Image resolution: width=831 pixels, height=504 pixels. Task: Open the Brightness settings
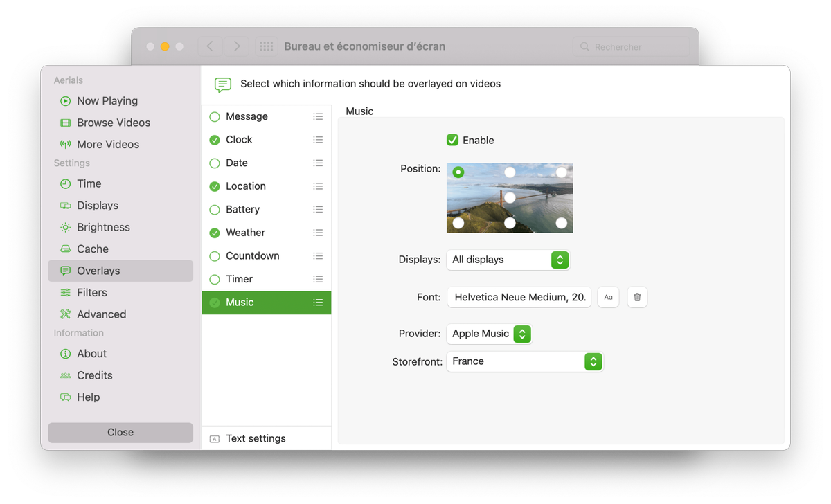coord(103,227)
